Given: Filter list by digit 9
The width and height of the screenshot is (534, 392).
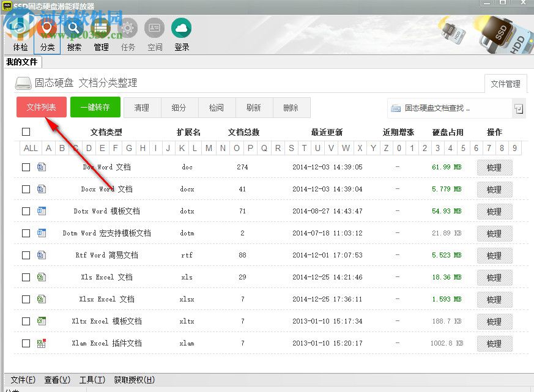Looking at the screenshot, I should [x=514, y=148].
